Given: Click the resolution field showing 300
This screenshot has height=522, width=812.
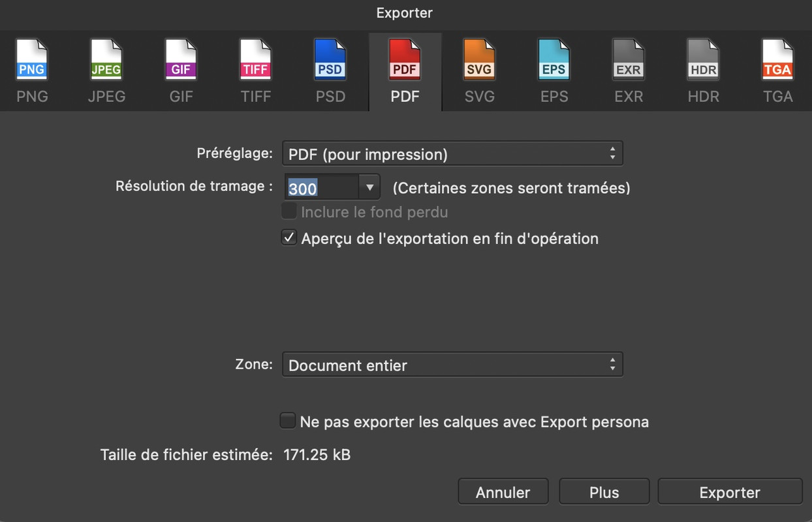Looking at the screenshot, I should tap(322, 188).
